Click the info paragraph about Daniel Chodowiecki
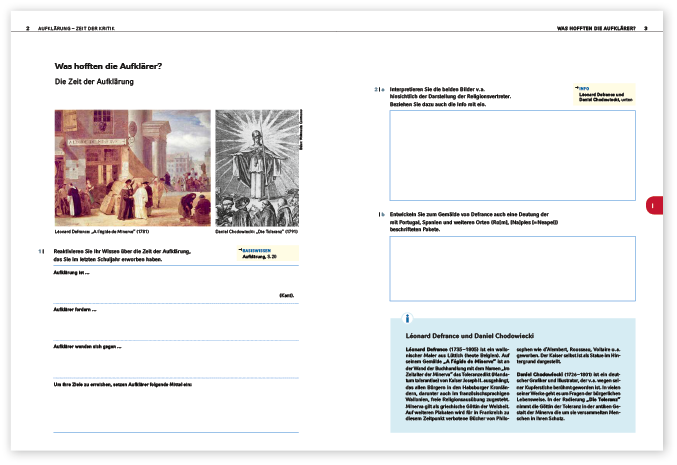The height and width of the screenshot is (465, 677). [569, 396]
